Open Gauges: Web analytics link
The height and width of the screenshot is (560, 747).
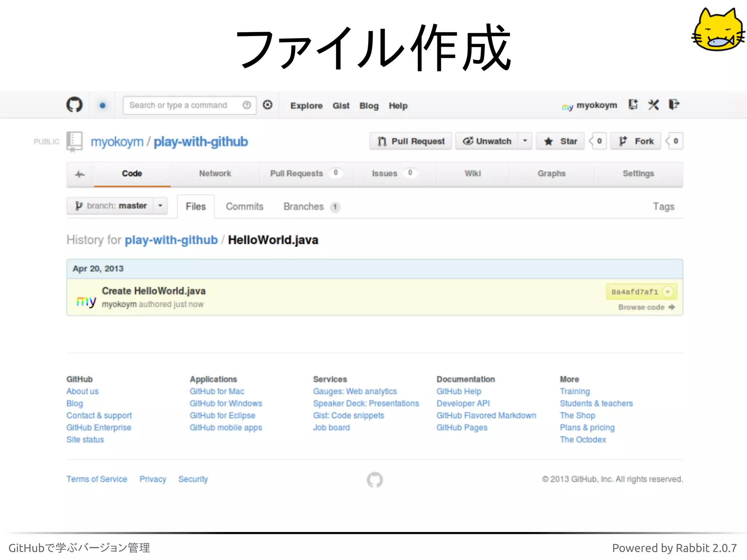pyautogui.click(x=355, y=392)
